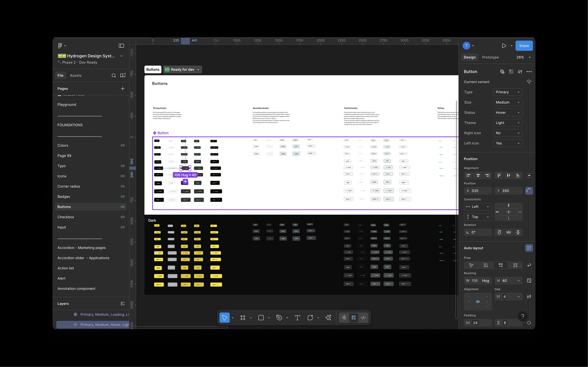Flip the selection vertically

tap(518, 232)
